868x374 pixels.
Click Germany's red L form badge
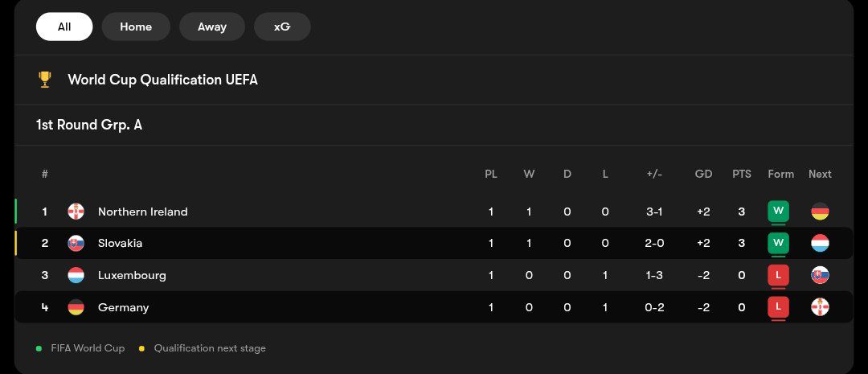pyautogui.click(x=778, y=307)
